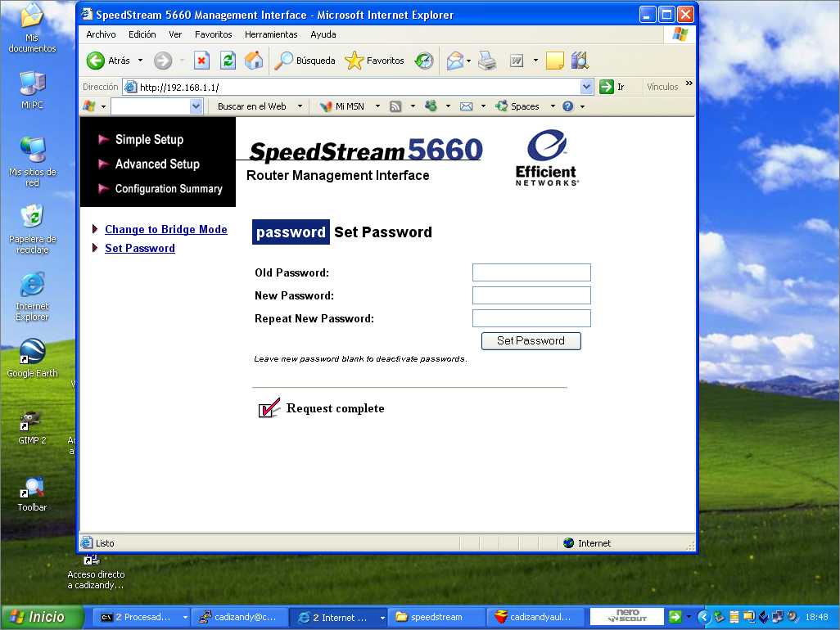Click the RSS feed icon in MSN toolbar

click(x=395, y=106)
